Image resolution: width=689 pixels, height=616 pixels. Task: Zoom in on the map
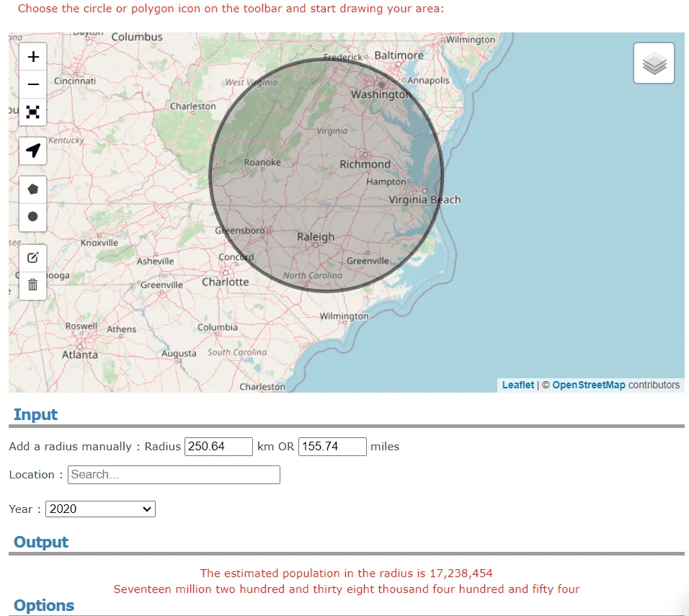click(x=33, y=57)
